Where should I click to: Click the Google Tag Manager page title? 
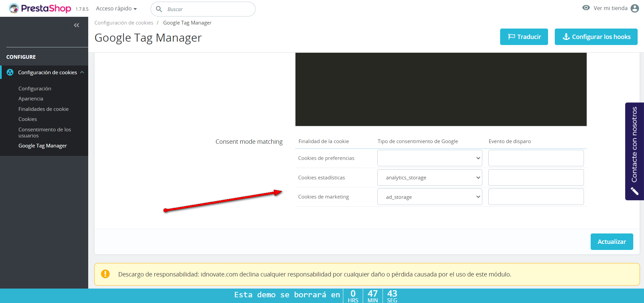pyautogui.click(x=148, y=38)
